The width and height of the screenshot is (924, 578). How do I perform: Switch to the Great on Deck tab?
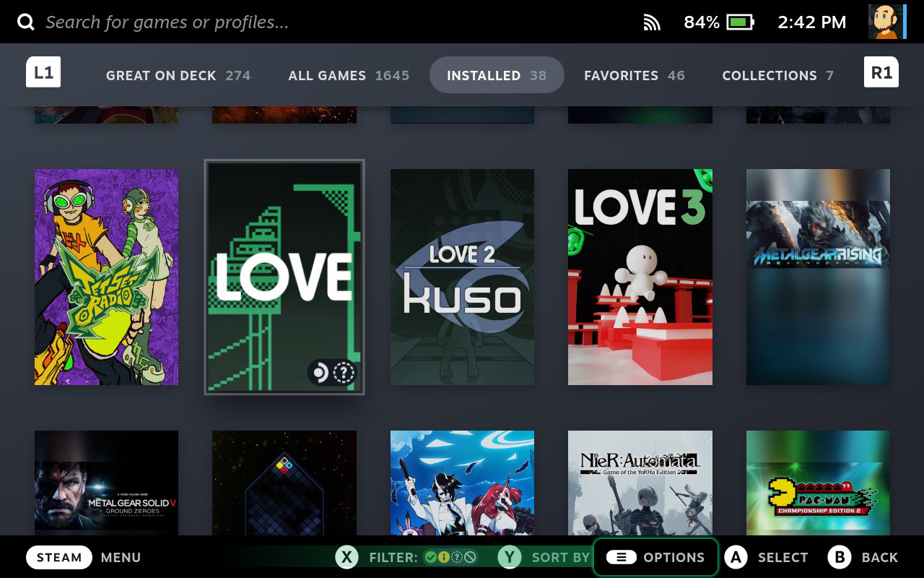(x=178, y=75)
